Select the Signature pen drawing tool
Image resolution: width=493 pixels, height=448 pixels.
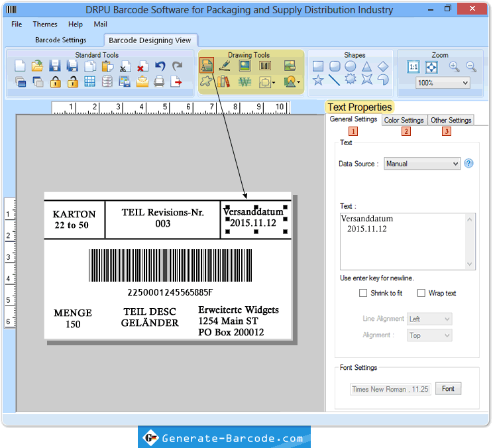tap(225, 66)
